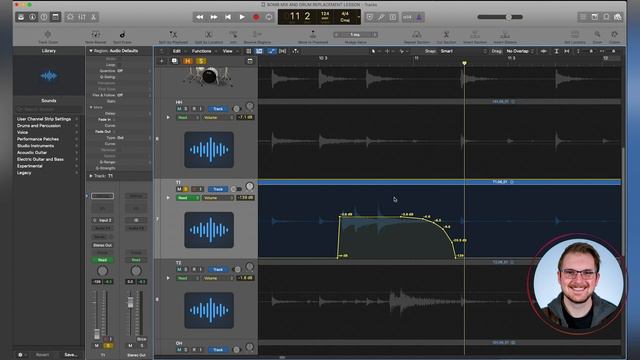Open the T1 track Volume automation parameter
The image size is (640, 360).
coord(218,198)
